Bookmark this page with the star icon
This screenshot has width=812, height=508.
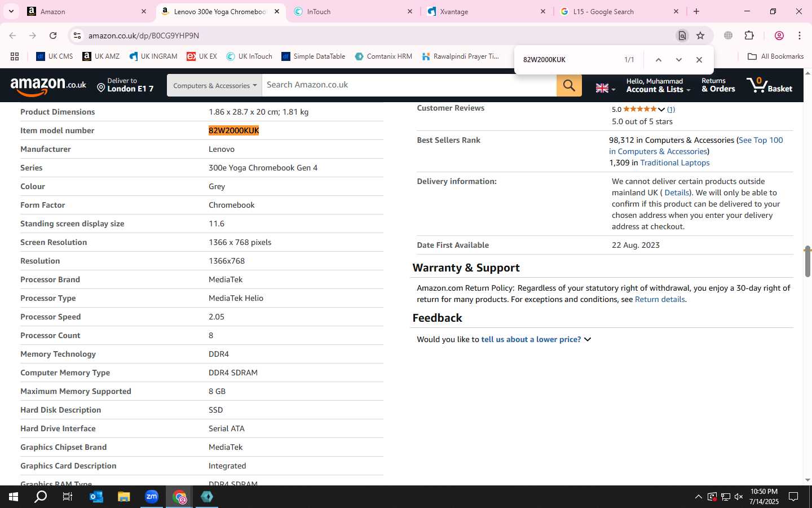pyautogui.click(x=700, y=36)
